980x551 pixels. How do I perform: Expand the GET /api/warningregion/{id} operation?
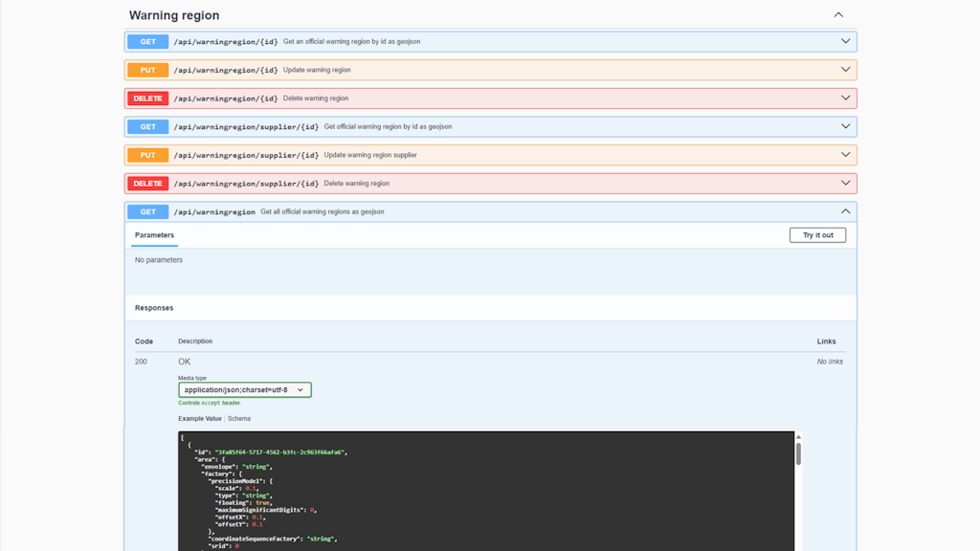point(845,41)
